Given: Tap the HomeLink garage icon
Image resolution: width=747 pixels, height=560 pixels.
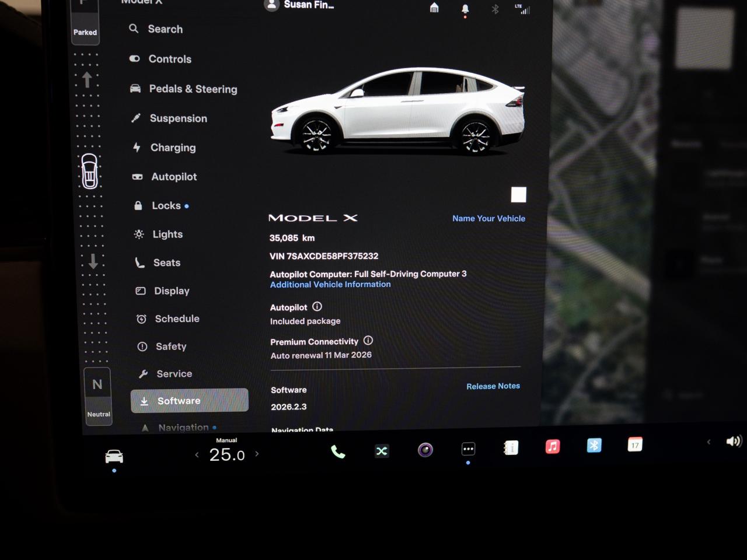Looking at the screenshot, I should 434,8.
